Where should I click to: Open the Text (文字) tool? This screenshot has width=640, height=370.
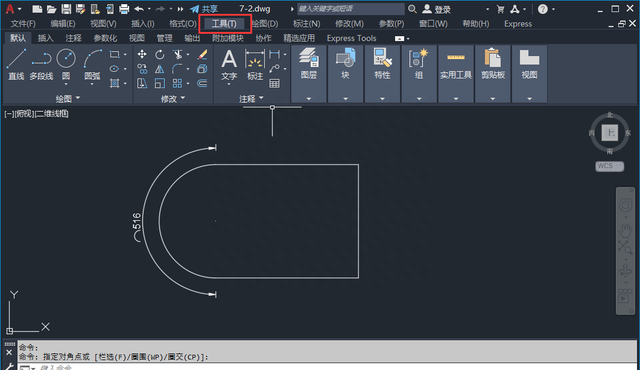coord(229,64)
